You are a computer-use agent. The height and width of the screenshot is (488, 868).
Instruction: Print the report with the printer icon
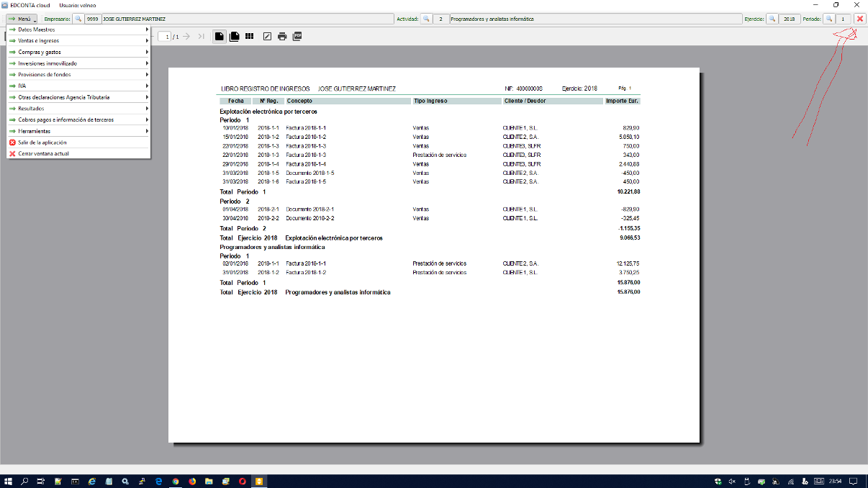click(x=282, y=36)
